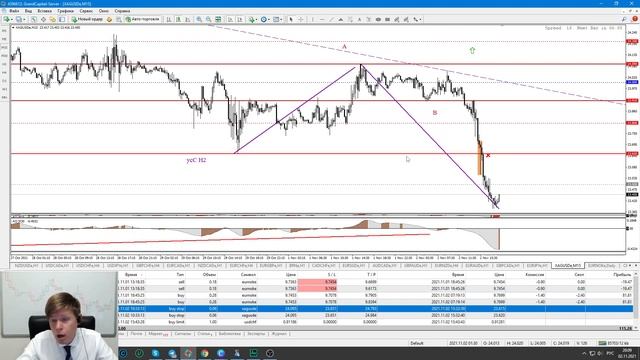Viewport: 640px width, 360px height.
Task: Expand the New Chart dropdown arrow
Action: pos(12,19)
